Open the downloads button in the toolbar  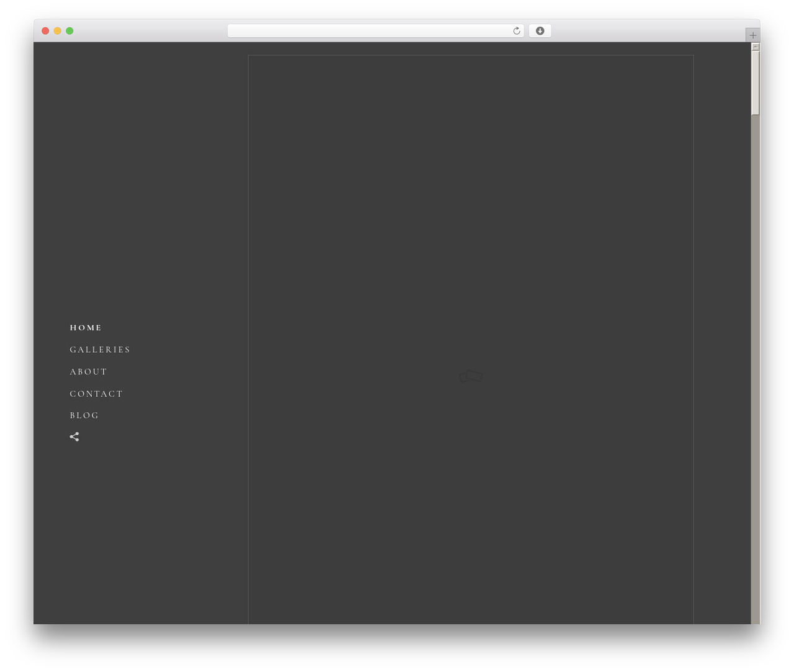540,31
